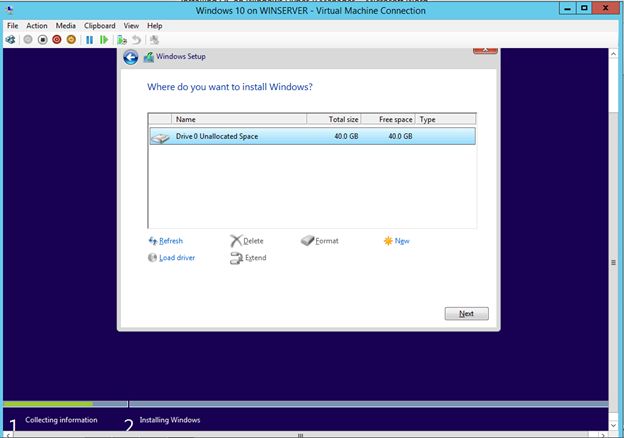Click the vertical scrollbar down arrow

[613, 425]
